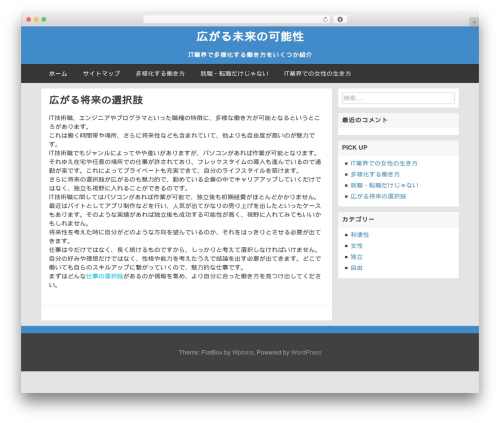The image size is (500, 423).
Task: Open site title 広がる未来の可能性
Action: [250, 36]
